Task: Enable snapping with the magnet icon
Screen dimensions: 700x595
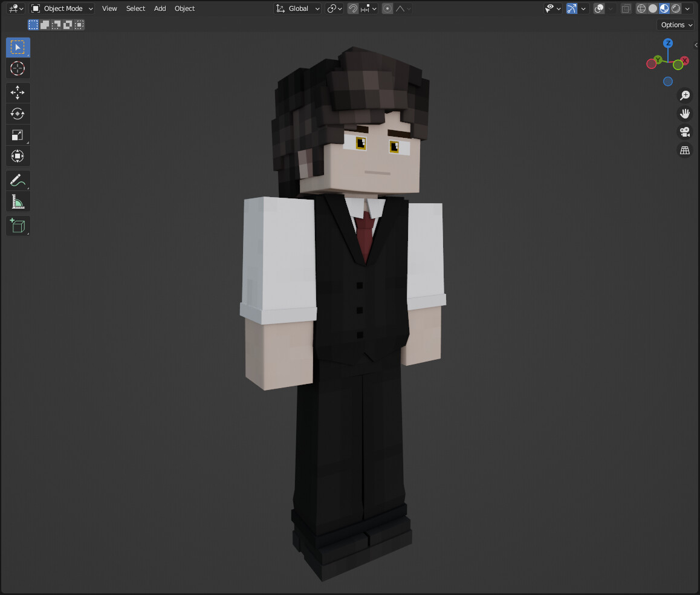Action: [x=352, y=8]
